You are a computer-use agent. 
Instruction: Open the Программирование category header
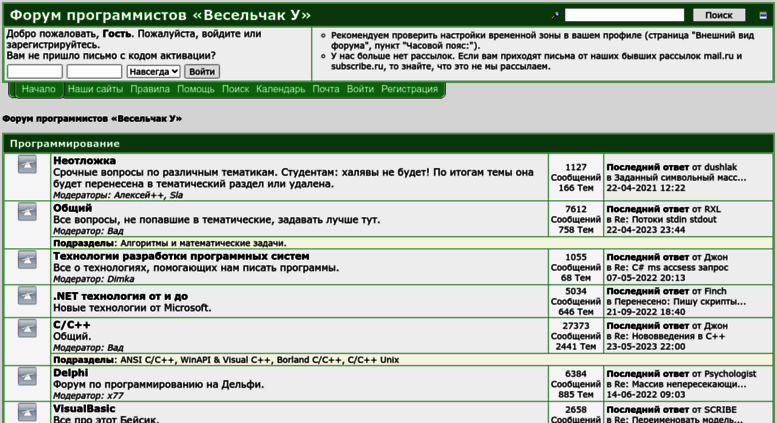point(65,144)
